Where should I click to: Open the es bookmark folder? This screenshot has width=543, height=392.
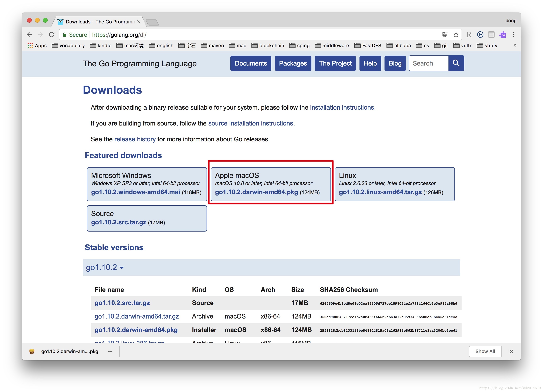point(423,45)
